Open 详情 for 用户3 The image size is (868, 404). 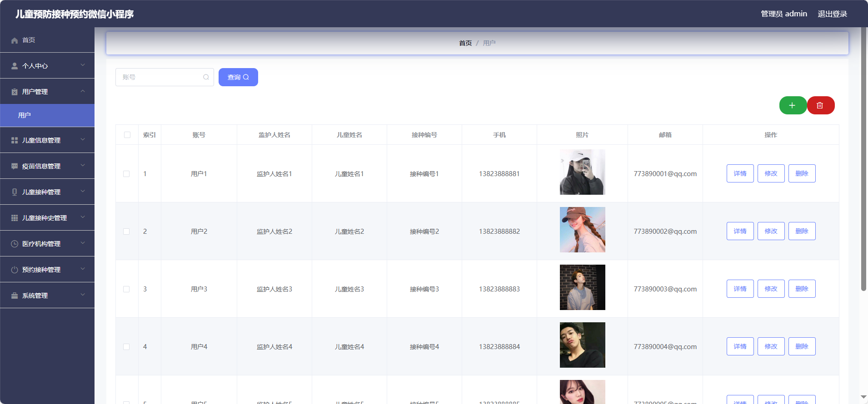740,289
